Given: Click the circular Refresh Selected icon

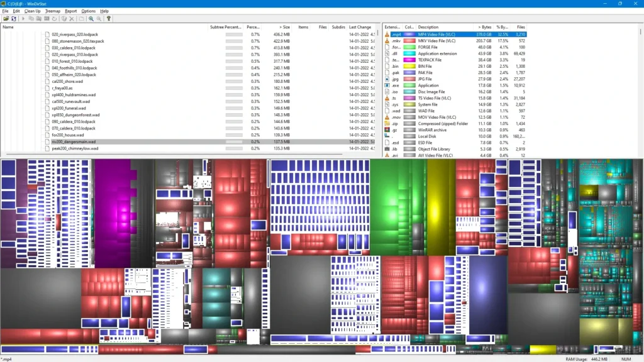Looking at the screenshot, I should tap(54, 18).
